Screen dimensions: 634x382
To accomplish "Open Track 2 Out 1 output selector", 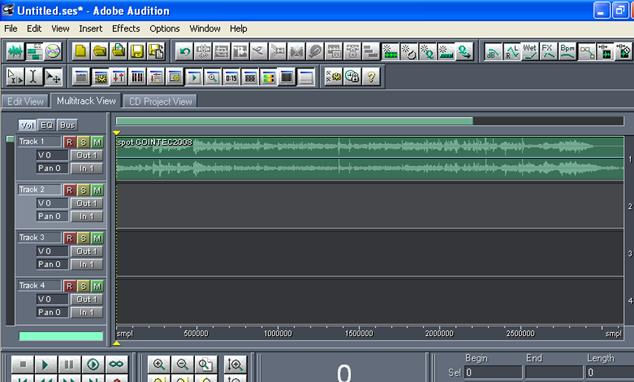I will (87, 203).
